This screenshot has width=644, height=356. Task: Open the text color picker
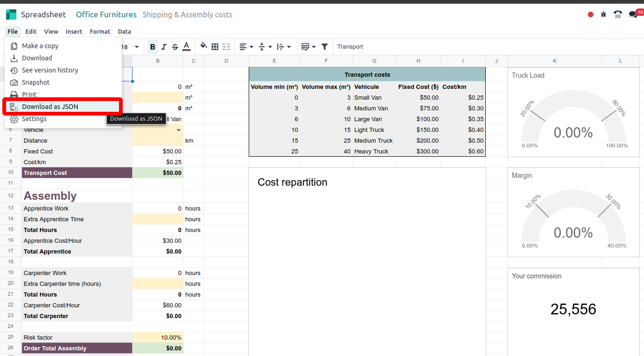click(x=186, y=47)
